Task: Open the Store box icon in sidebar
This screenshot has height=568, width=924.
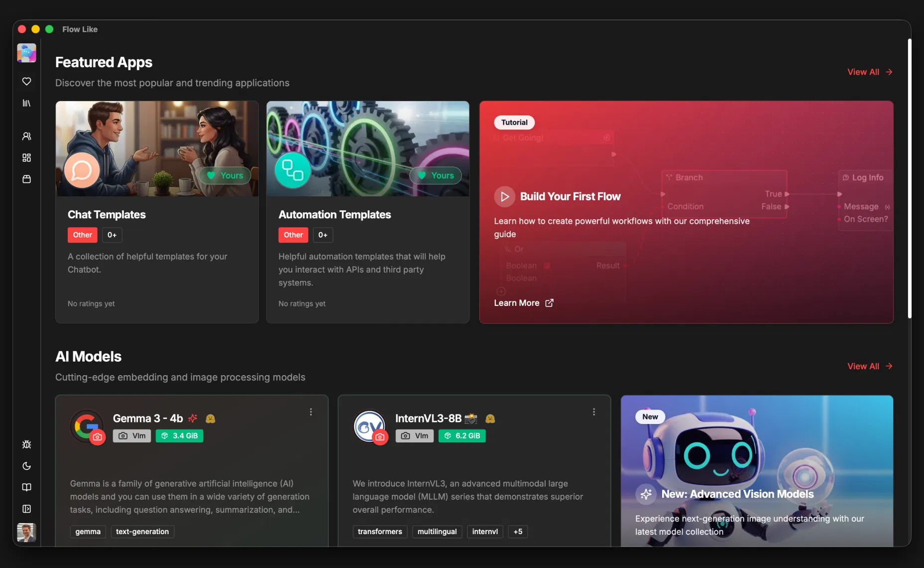Action: pyautogui.click(x=26, y=179)
